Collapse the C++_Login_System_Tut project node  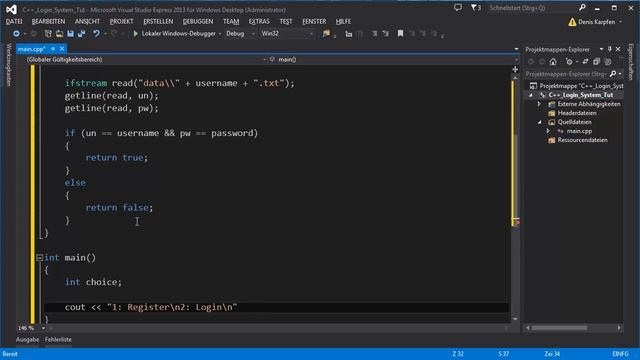[x=531, y=95]
